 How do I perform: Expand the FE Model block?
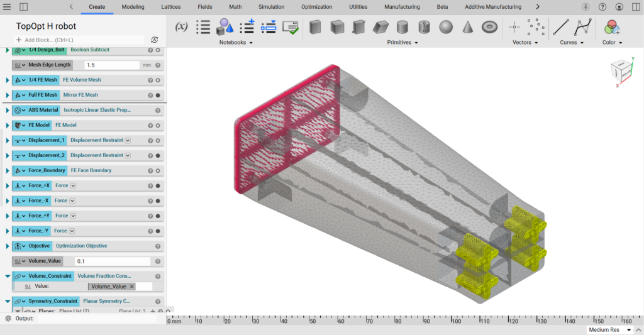click(8, 125)
